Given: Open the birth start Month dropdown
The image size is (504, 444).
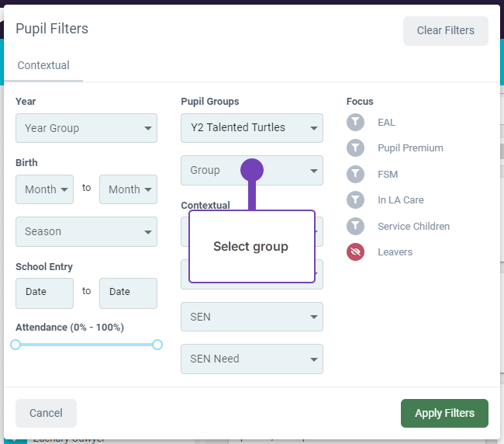Looking at the screenshot, I should click(44, 189).
